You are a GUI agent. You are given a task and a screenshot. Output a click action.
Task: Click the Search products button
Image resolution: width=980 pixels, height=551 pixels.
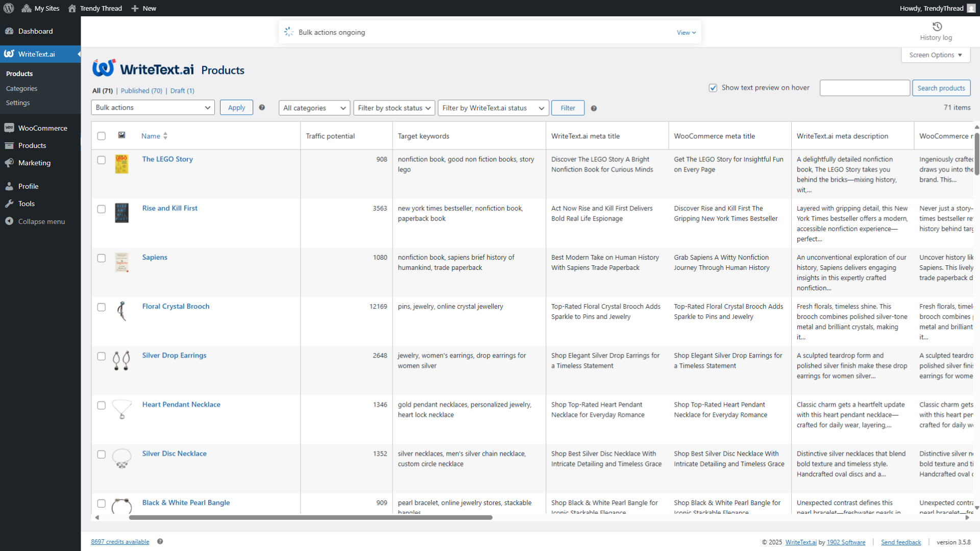[x=941, y=88]
